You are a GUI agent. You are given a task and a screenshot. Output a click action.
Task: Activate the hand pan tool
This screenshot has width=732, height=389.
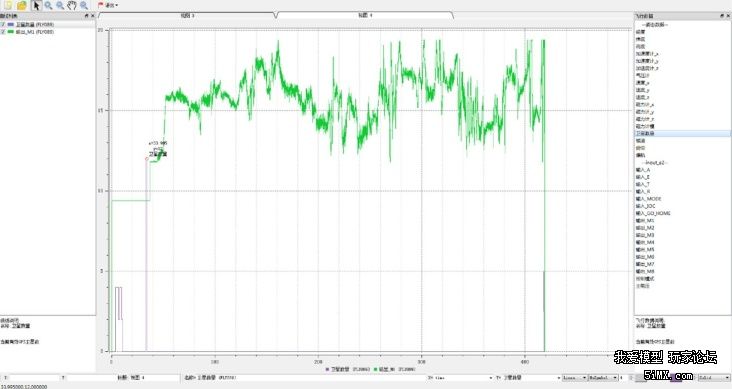[71, 5]
